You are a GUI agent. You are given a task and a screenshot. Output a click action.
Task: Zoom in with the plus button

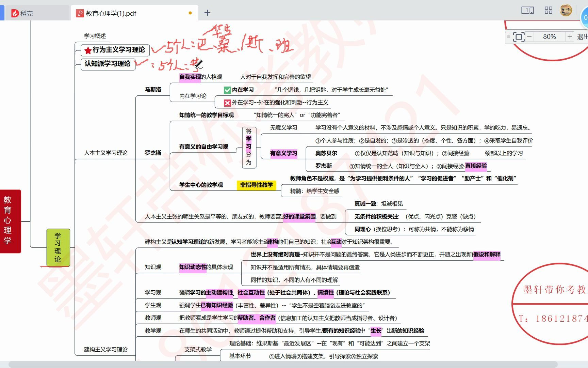pyautogui.click(x=570, y=36)
